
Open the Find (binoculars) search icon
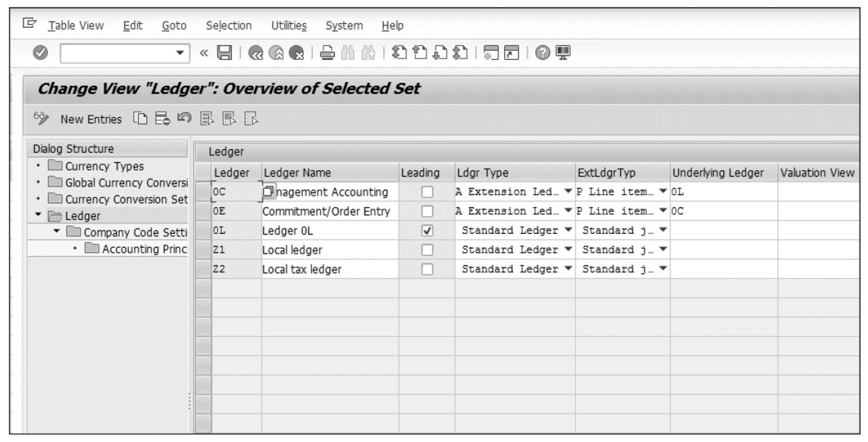(x=348, y=52)
